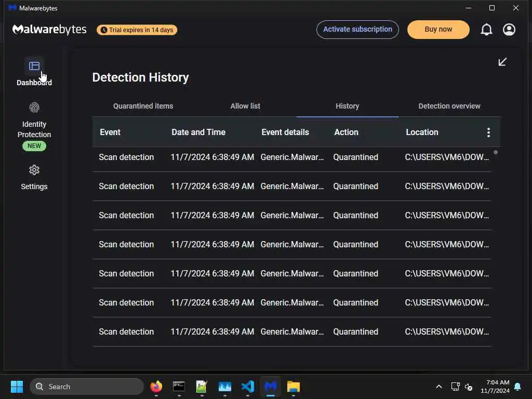Open Firefox from the taskbar
532x399 pixels.
[156, 387]
